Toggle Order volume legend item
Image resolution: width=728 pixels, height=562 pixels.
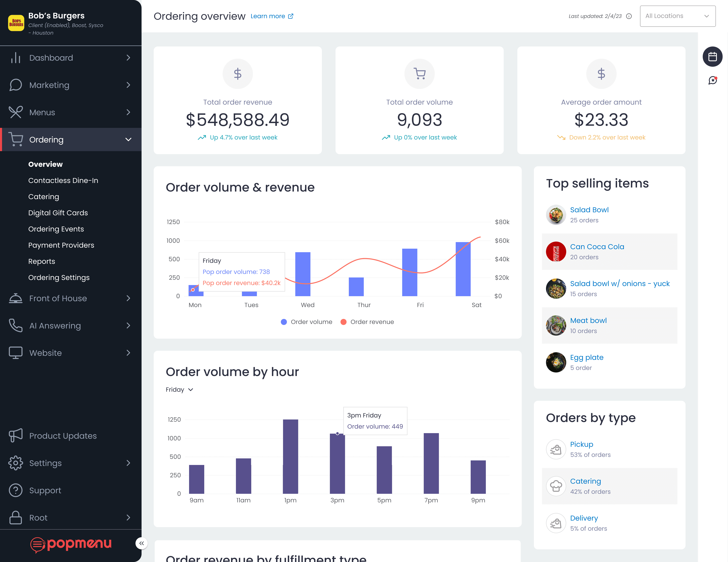[x=306, y=322]
